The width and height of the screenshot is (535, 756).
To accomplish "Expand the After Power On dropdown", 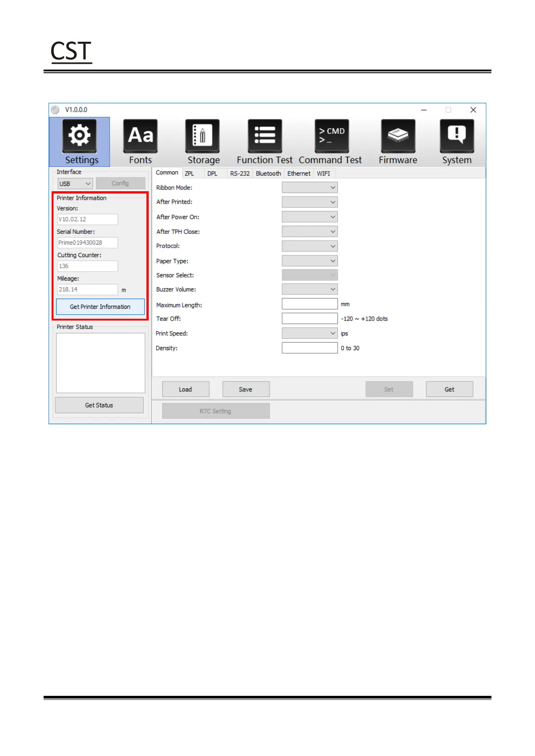I will click(310, 217).
